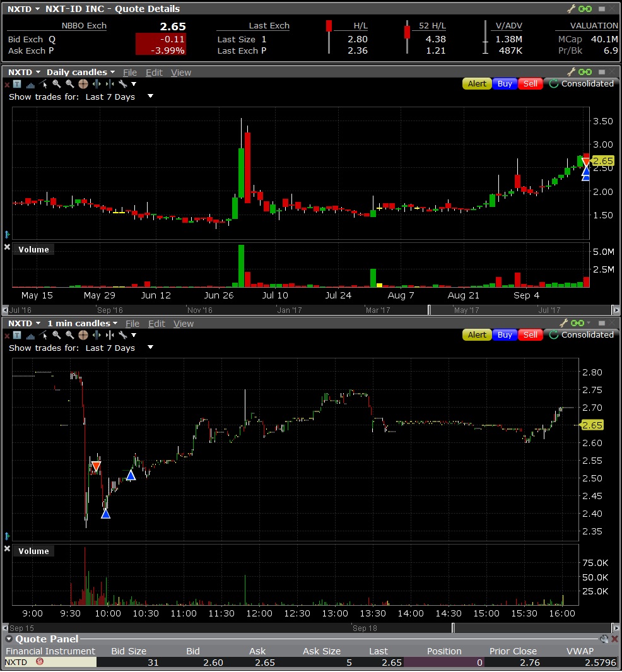Click 1 min chart time range slider handle
The width and height of the screenshot is (622, 672).
[453, 628]
